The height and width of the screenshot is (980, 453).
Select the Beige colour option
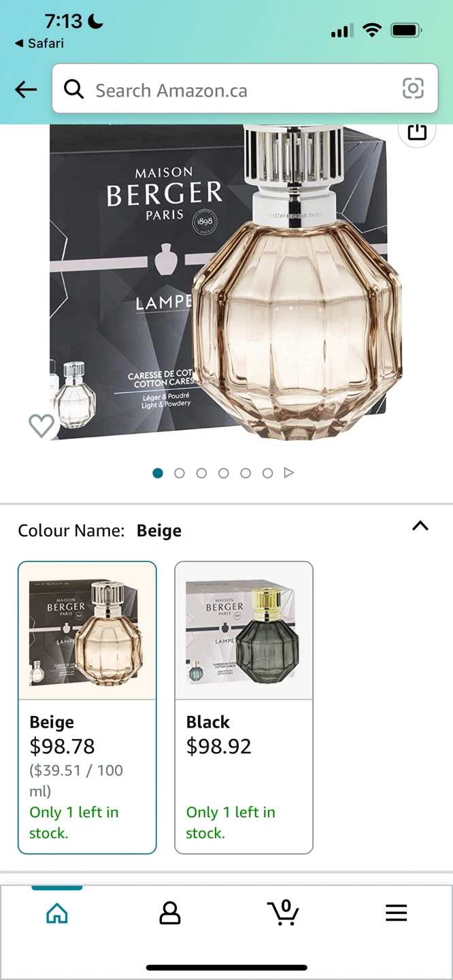87,707
